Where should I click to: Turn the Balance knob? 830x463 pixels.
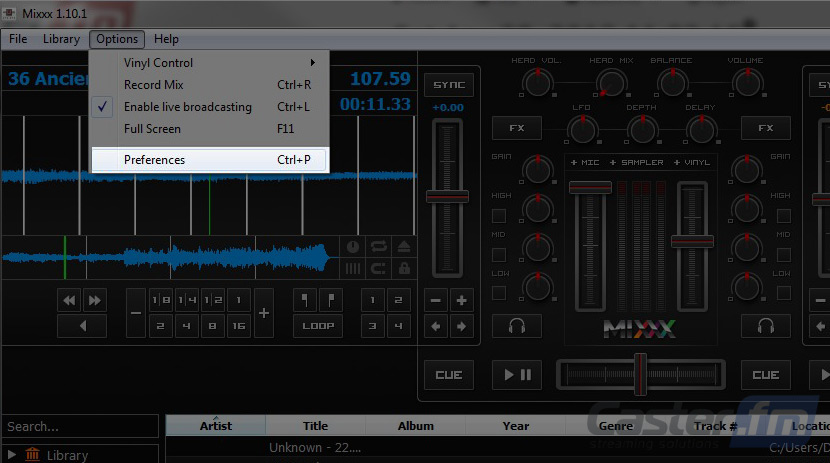(x=672, y=83)
